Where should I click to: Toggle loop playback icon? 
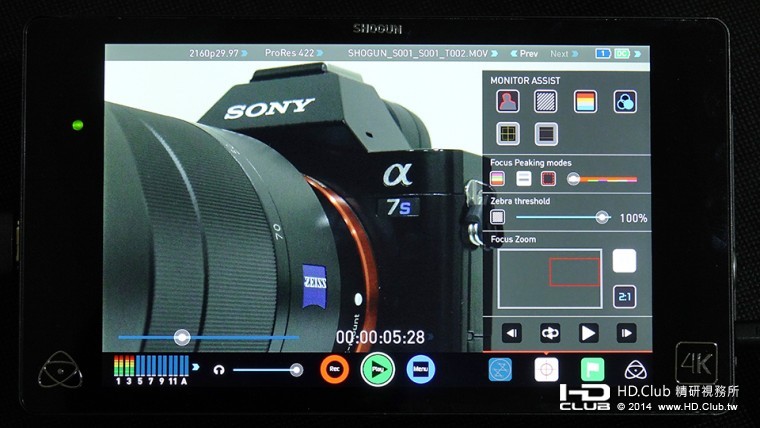pyautogui.click(x=550, y=333)
